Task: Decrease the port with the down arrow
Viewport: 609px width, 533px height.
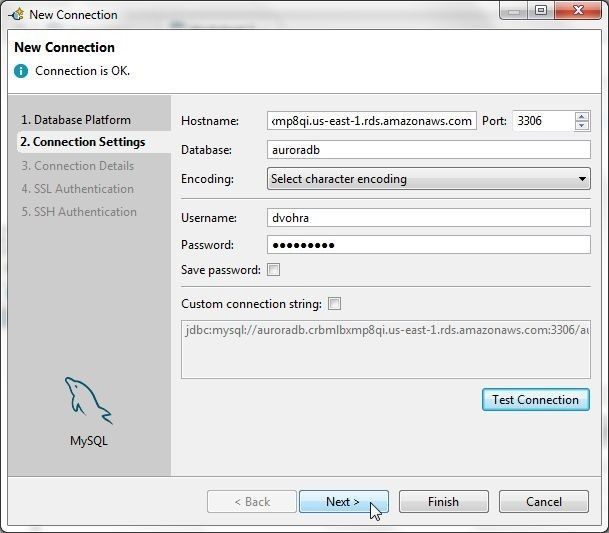Action: tap(581, 125)
